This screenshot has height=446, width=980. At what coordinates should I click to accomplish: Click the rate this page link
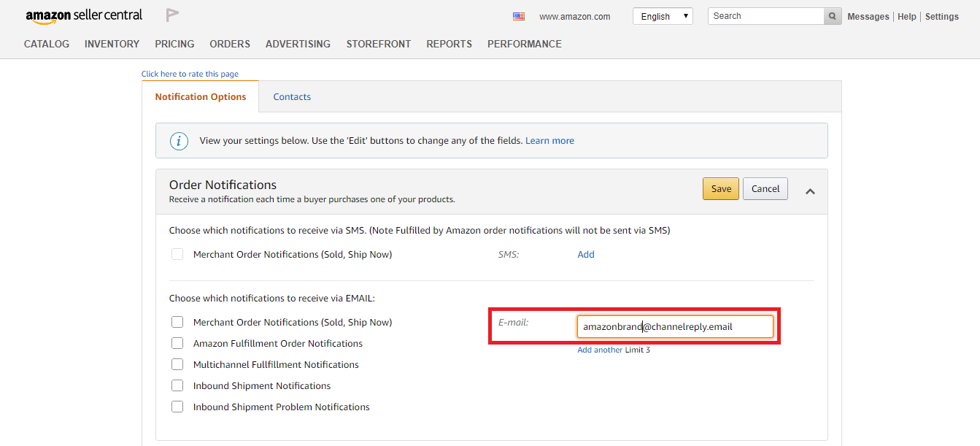[190, 74]
